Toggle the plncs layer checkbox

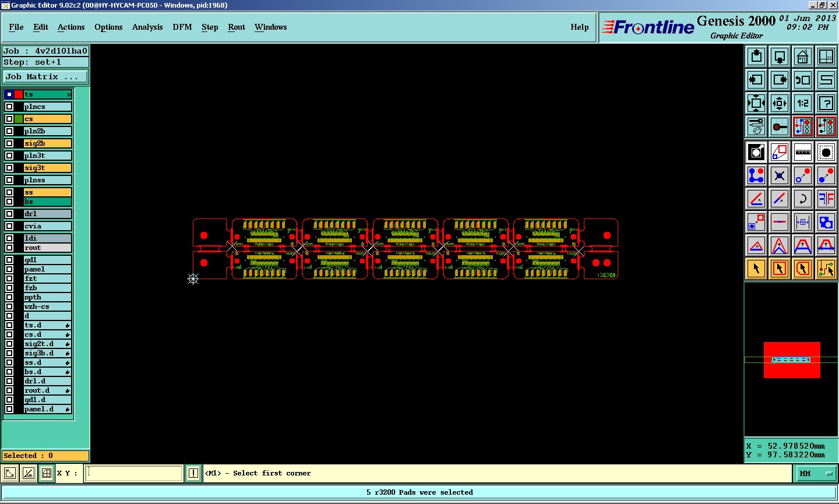pos(9,107)
